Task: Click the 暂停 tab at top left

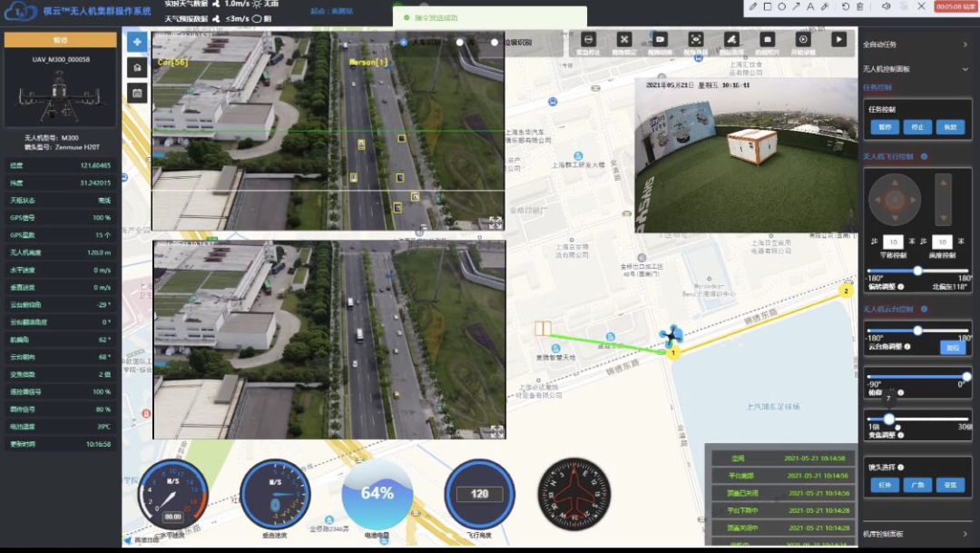Action: (x=61, y=40)
